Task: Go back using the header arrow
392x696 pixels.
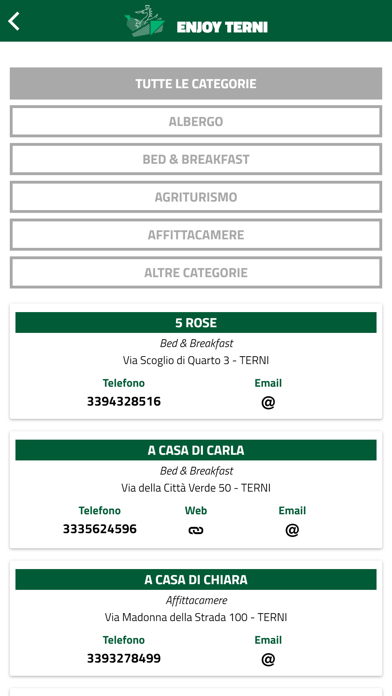Action: pos(14,21)
